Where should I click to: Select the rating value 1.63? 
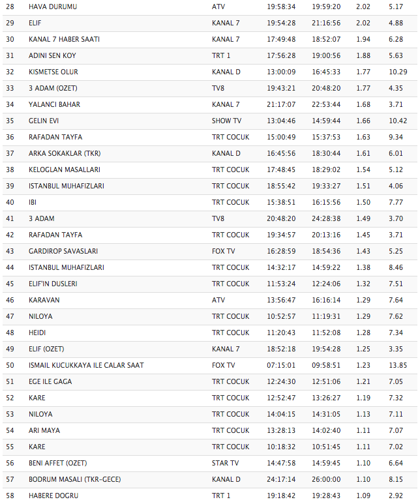tap(363, 138)
